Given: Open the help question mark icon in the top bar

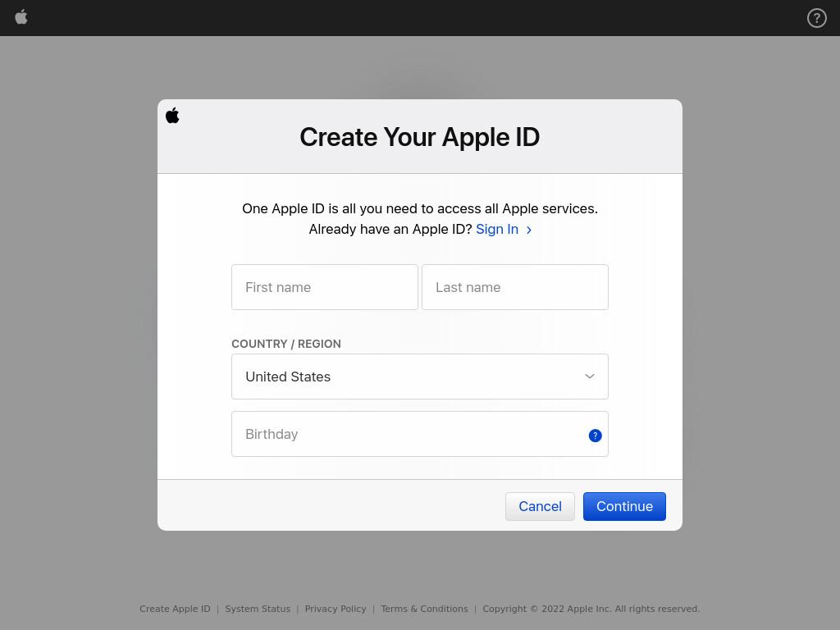Looking at the screenshot, I should pyautogui.click(x=816, y=18).
